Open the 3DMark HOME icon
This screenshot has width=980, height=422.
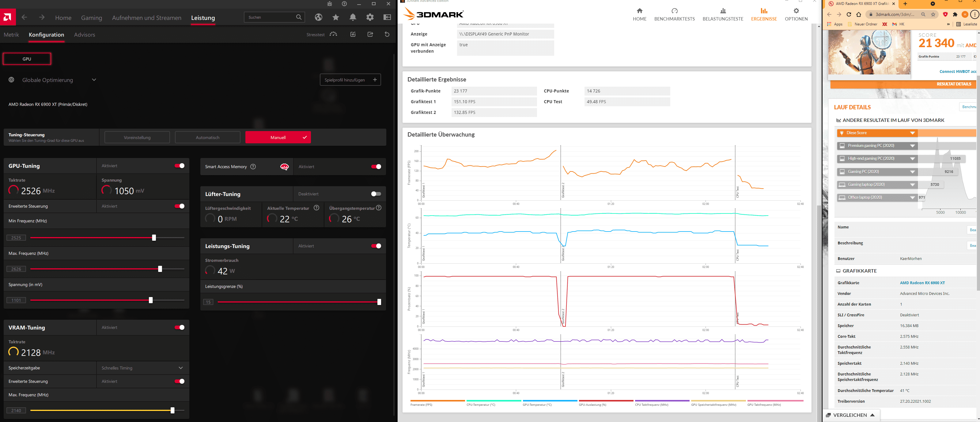tap(640, 11)
